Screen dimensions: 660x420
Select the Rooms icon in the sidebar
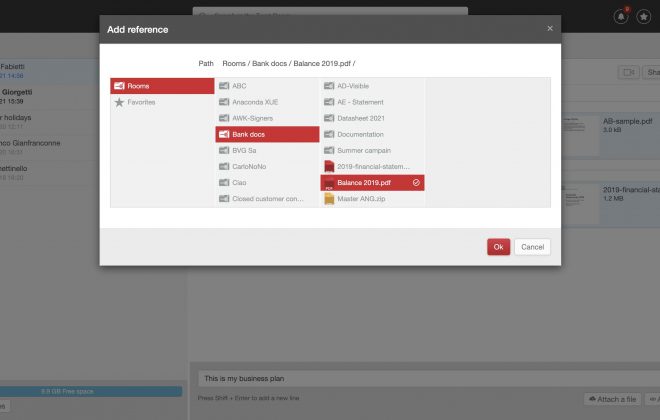[x=119, y=86]
